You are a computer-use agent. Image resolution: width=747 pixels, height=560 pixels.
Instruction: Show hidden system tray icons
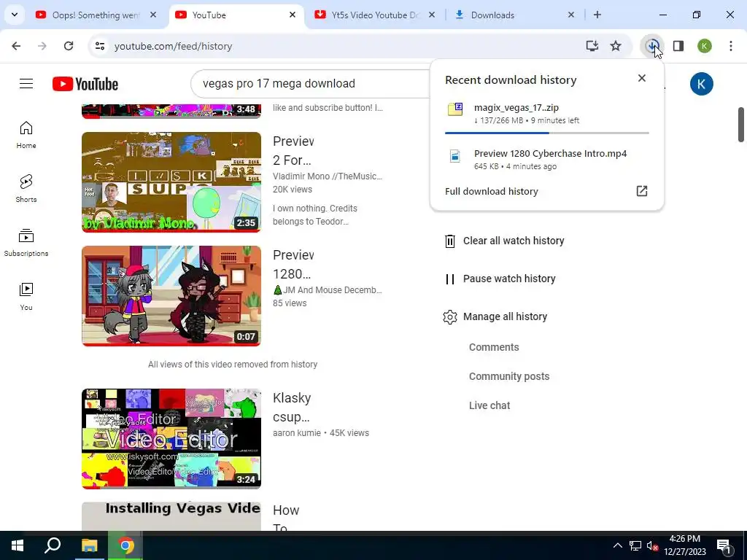coord(617,545)
